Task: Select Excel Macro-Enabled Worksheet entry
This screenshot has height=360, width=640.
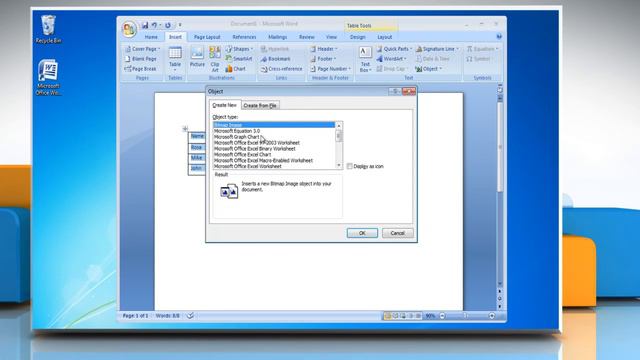Action: [274, 160]
